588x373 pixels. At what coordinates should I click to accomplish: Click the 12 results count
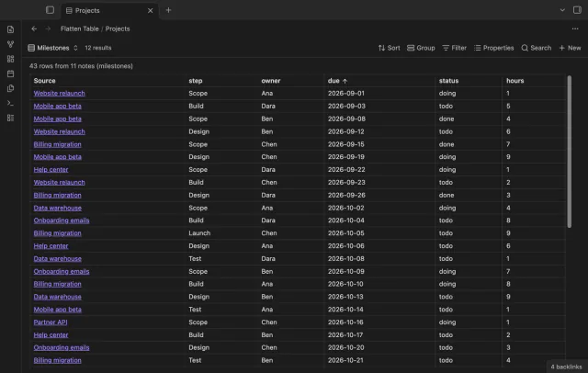[x=98, y=48]
